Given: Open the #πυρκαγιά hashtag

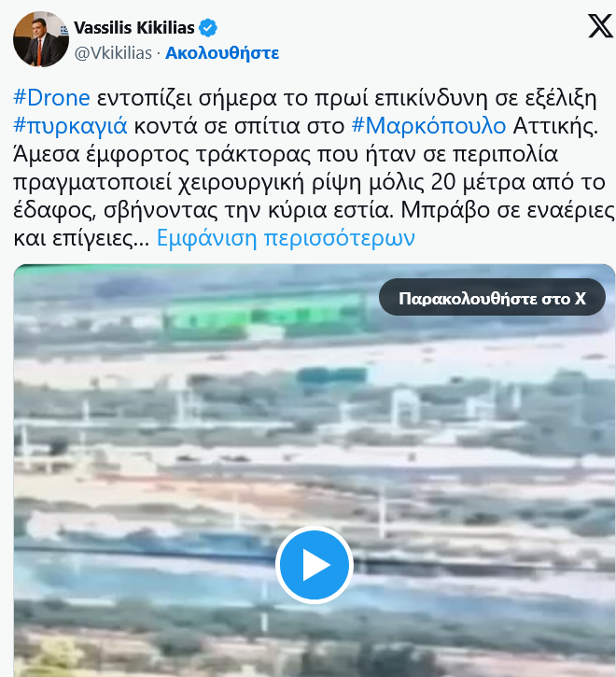Looking at the screenshot, I should pyautogui.click(x=70, y=126).
